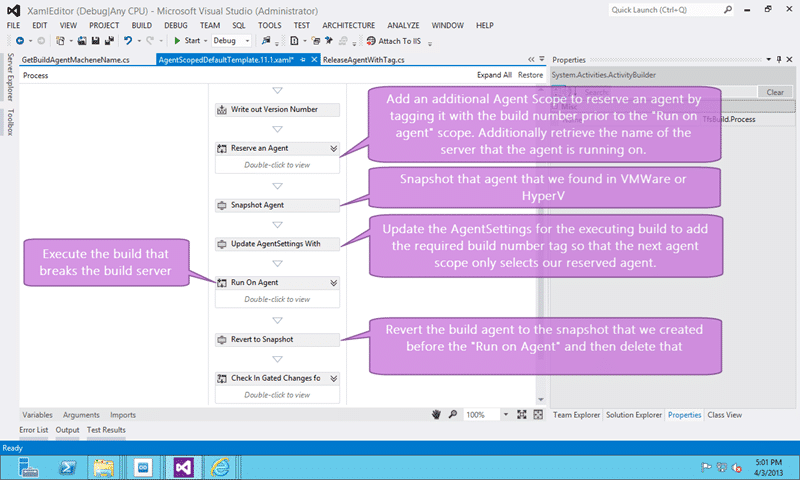Screen dimensions: 800x480
Task: Click the Visual Studio logo in title bar
Action: 14,11
